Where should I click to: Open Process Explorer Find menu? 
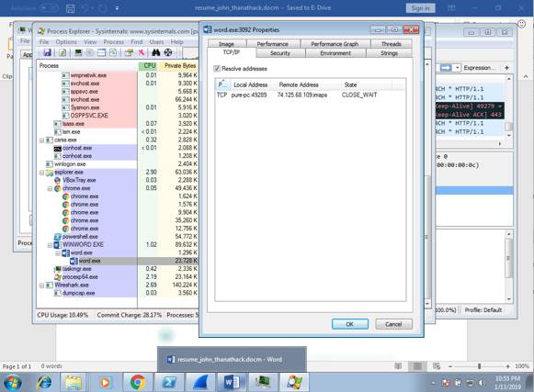pyautogui.click(x=137, y=42)
